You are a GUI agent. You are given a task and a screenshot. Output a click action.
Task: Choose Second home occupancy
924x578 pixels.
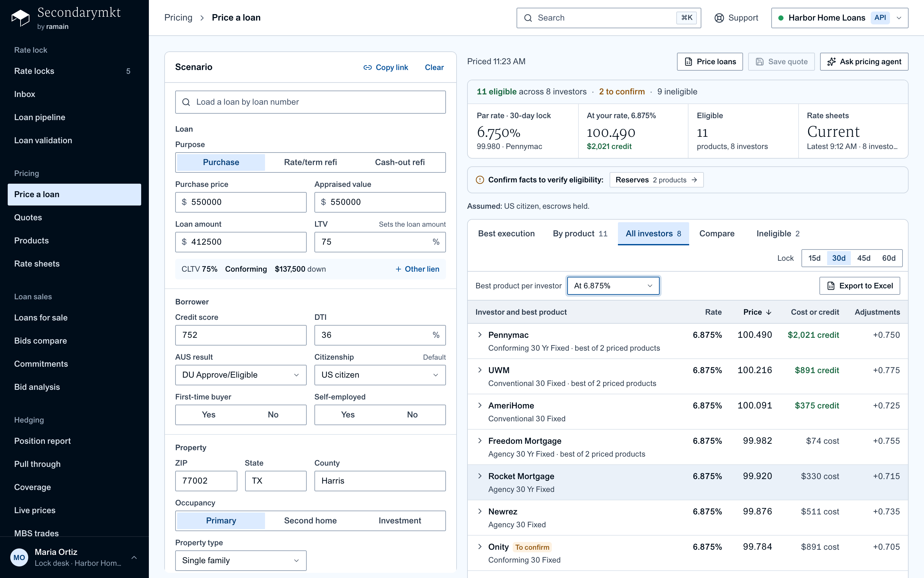click(x=310, y=520)
